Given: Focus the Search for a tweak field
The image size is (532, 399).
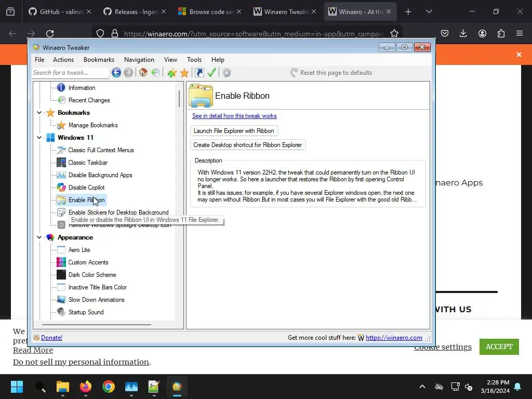Looking at the screenshot, I should 71,73.
